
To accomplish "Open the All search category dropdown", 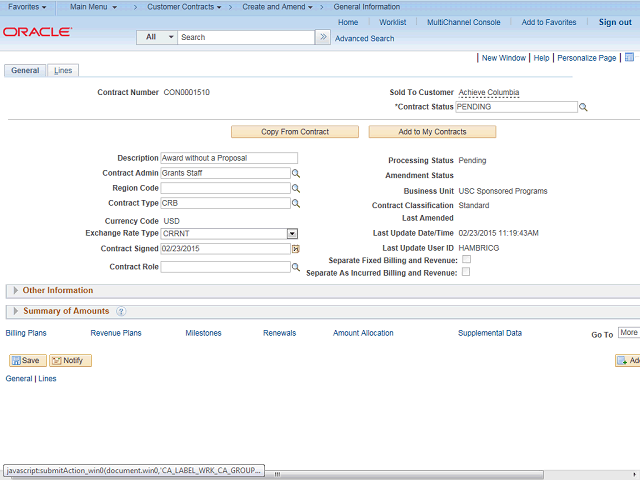I will tap(157, 37).
